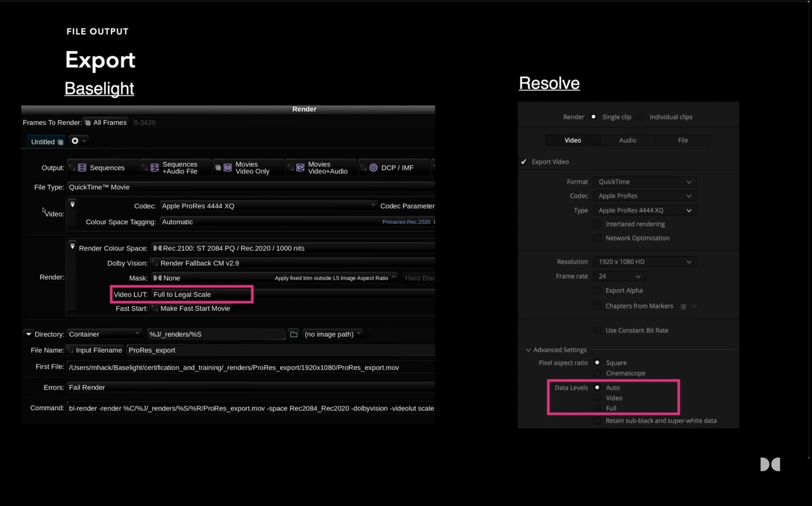Click the DCP / IMF disc icon
Viewport: 812px width, 506px height.
(x=373, y=168)
